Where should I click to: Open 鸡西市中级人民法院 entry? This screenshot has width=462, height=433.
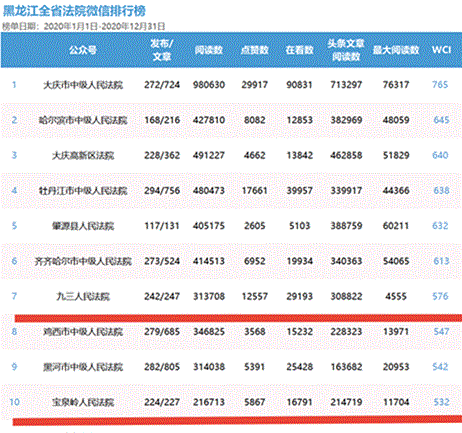pos(83,332)
